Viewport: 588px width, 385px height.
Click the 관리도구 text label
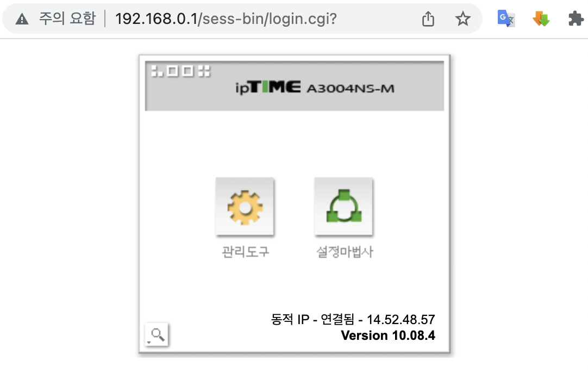[245, 251]
